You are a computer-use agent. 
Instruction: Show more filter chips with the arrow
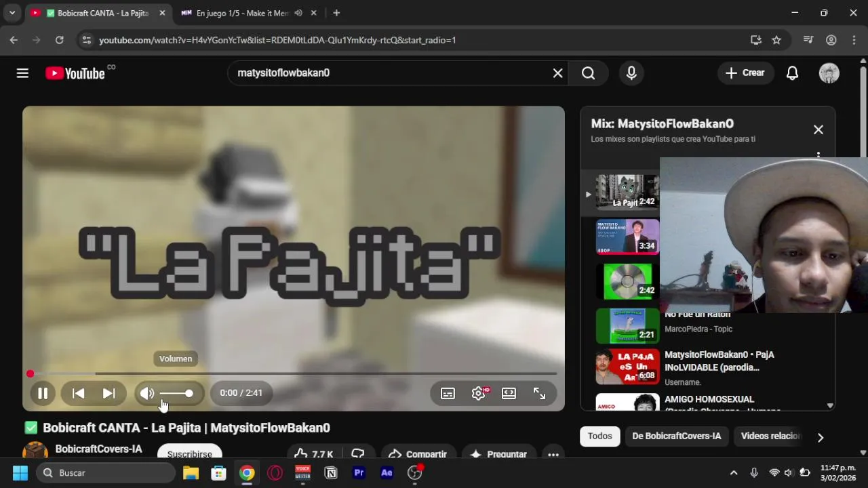[821, 437]
